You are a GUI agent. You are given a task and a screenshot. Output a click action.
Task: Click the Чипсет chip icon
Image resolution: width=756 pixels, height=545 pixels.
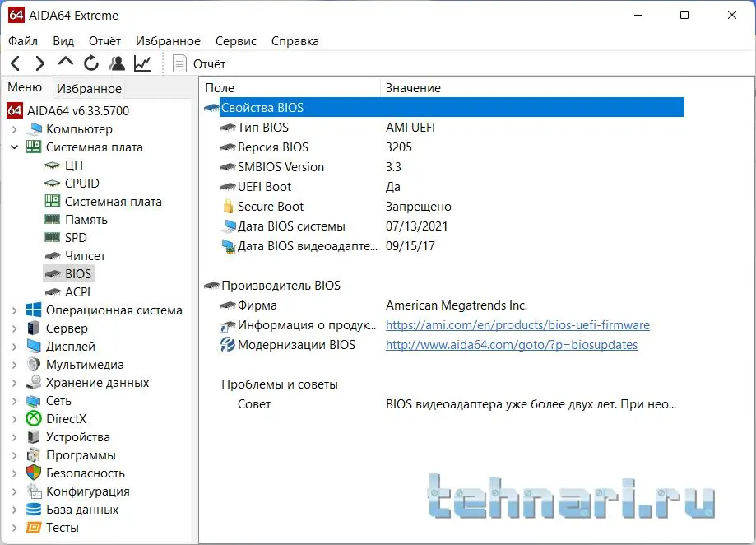tap(52, 255)
